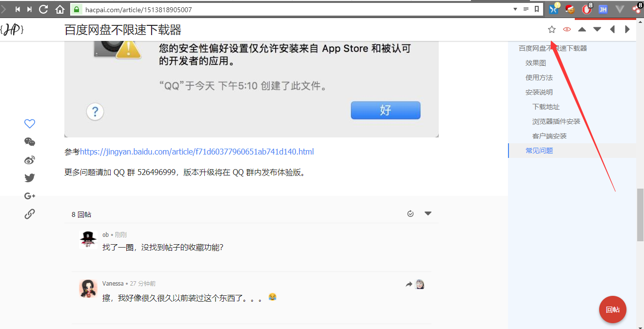Jump to 下载地址 section in outline

click(x=546, y=107)
